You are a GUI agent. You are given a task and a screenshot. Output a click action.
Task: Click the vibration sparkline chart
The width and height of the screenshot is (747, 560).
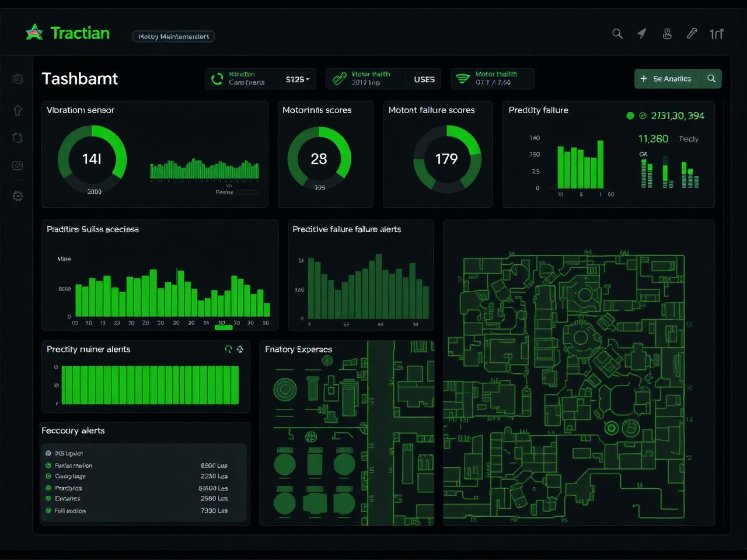[x=204, y=169]
